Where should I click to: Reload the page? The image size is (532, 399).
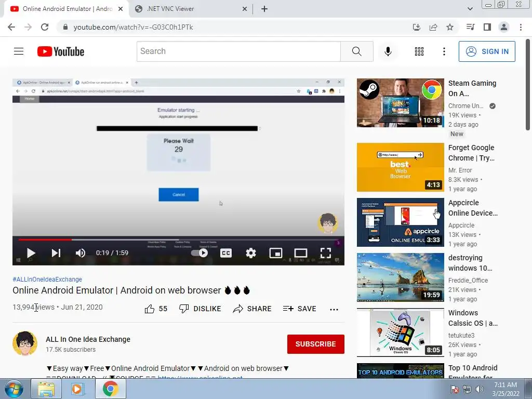pos(45,27)
